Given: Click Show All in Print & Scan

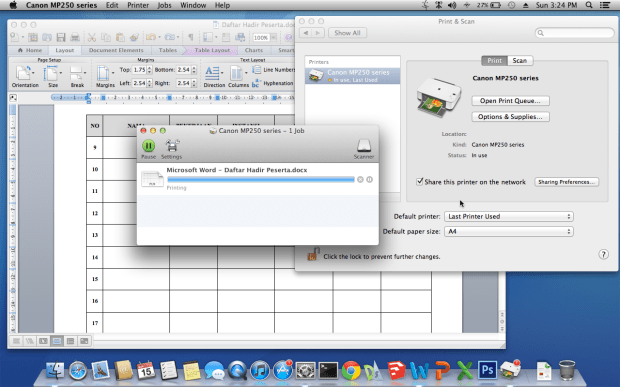Looking at the screenshot, I should [x=347, y=33].
